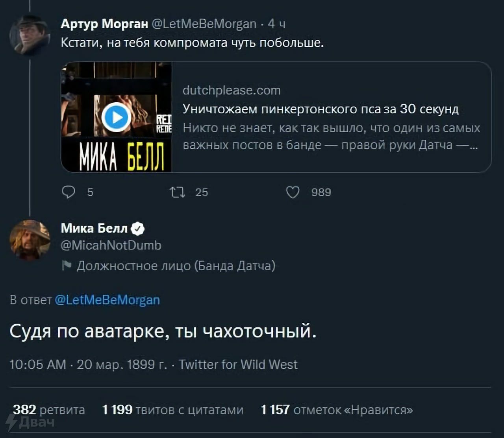
Task: Click the Должностное лицо (Банда Датча) label
Action: [x=176, y=266]
